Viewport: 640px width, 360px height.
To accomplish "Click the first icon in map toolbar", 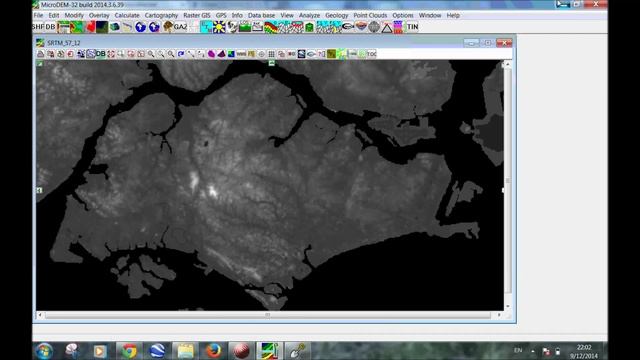I will pos(40,54).
